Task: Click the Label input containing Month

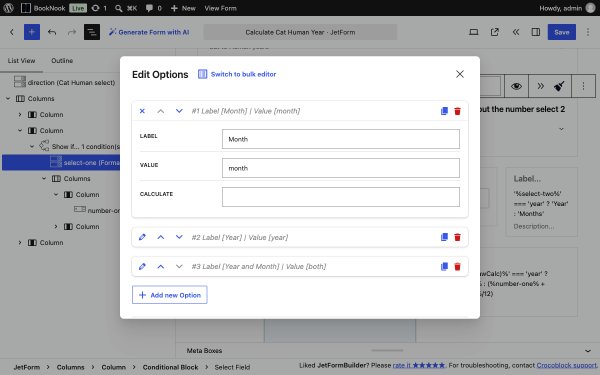Action: pos(341,139)
